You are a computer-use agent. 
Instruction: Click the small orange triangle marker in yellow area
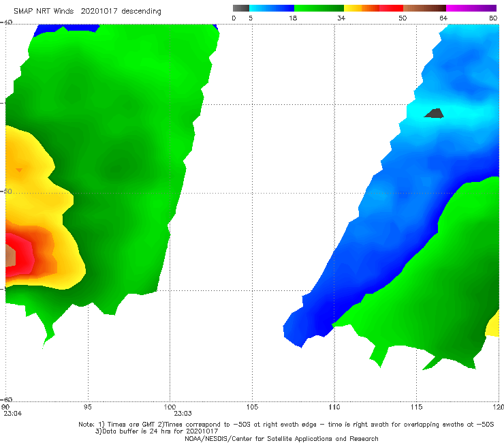19,170
